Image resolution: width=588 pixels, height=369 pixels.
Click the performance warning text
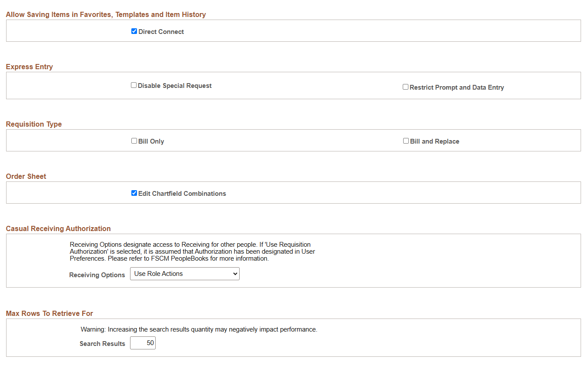(x=199, y=329)
